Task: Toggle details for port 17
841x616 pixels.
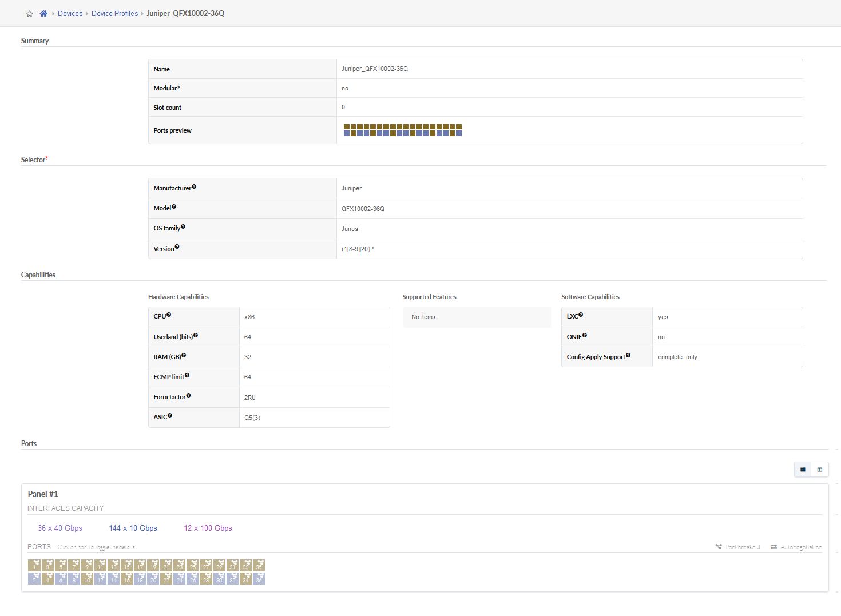Action: (140, 565)
